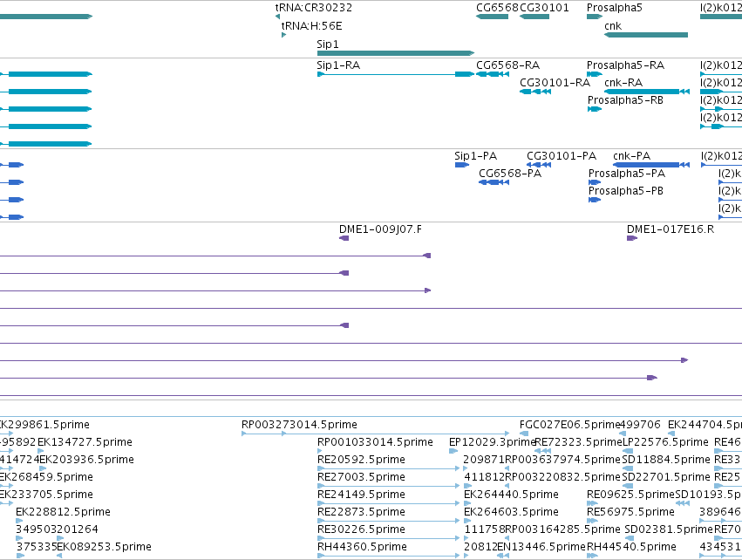This screenshot has height=560, width=742.
Task: Click the cnk-PA coding feature
Action: pyautogui.click(x=651, y=165)
